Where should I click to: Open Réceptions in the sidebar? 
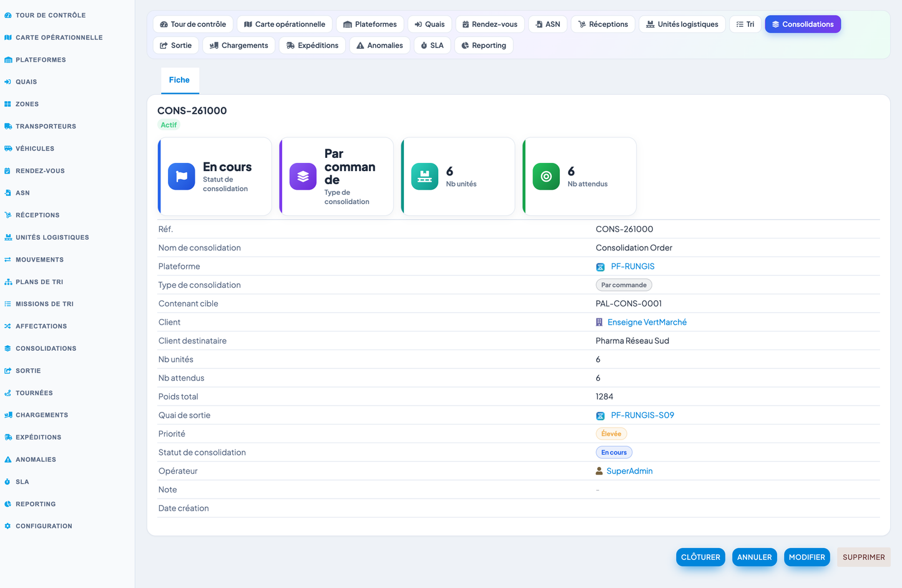[x=32, y=215]
